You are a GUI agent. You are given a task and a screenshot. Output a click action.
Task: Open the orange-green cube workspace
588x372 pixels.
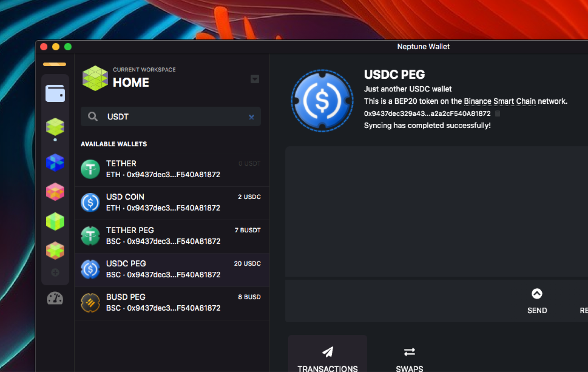coord(55,251)
